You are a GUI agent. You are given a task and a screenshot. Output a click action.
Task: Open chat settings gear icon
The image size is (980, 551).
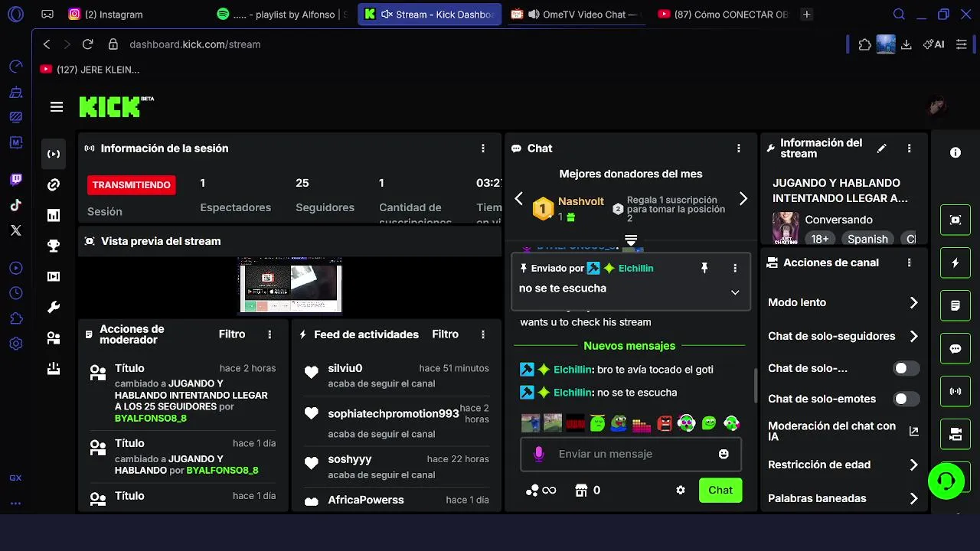(x=681, y=490)
